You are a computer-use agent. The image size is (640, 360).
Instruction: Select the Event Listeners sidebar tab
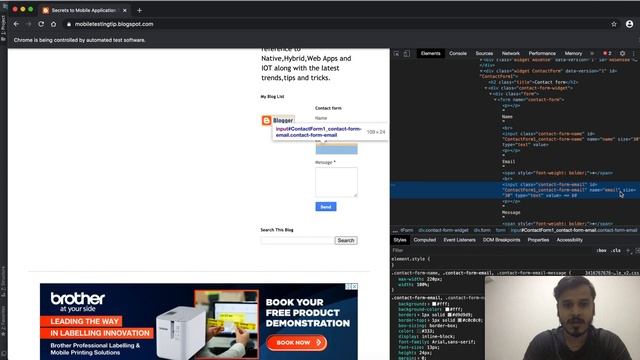click(460, 240)
